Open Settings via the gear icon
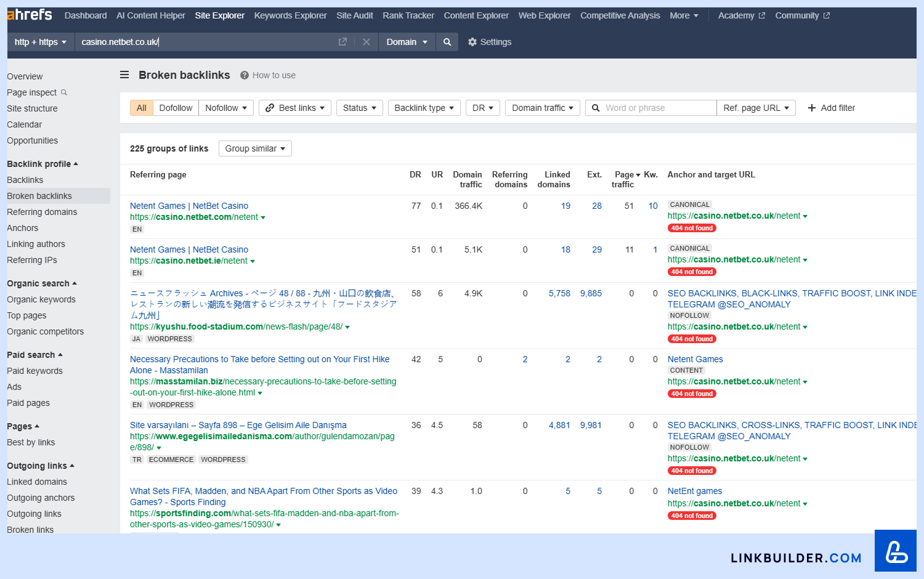The width and height of the screenshot is (924, 579). 472,42
